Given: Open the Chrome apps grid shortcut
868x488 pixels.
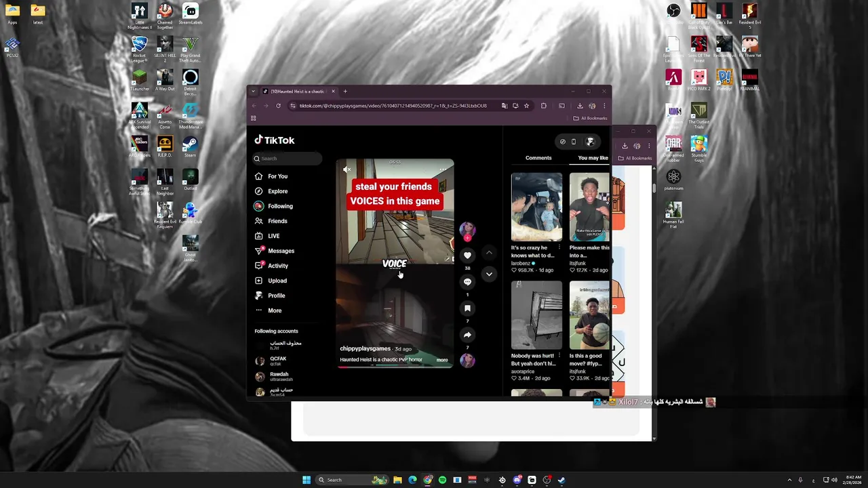Looking at the screenshot, I should click(254, 118).
